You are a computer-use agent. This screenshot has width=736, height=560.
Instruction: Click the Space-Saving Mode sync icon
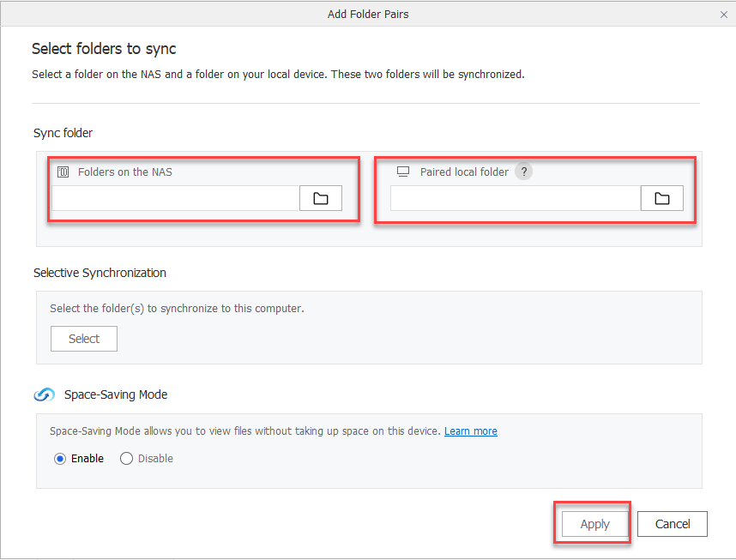coord(44,394)
